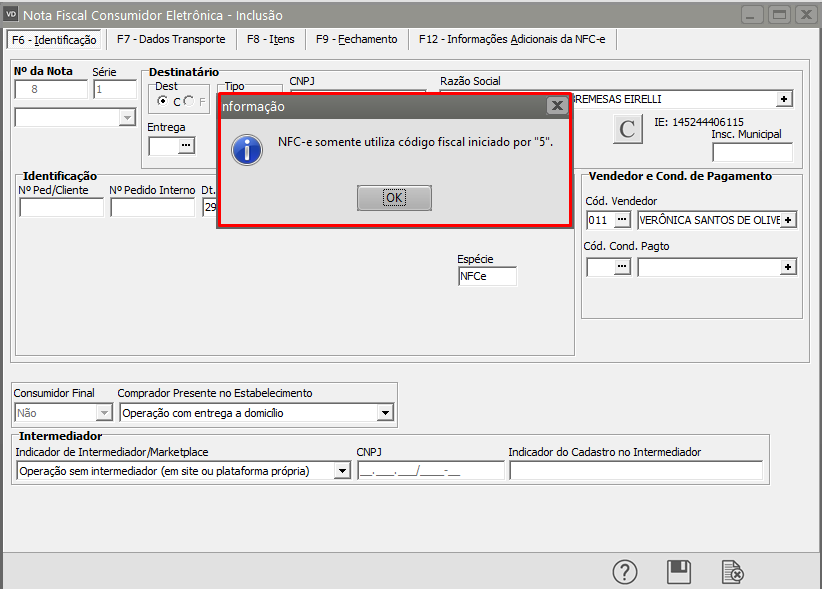Close the information dialog with X
This screenshot has height=589, width=822.
[x=557, y=106]
